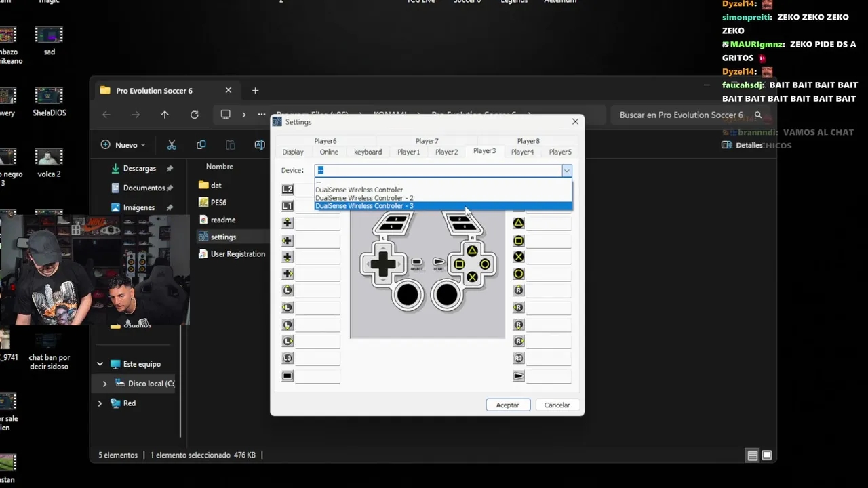Switch to the Player2 tab
The height and width of the screenshot is (488, 868).
446,152
